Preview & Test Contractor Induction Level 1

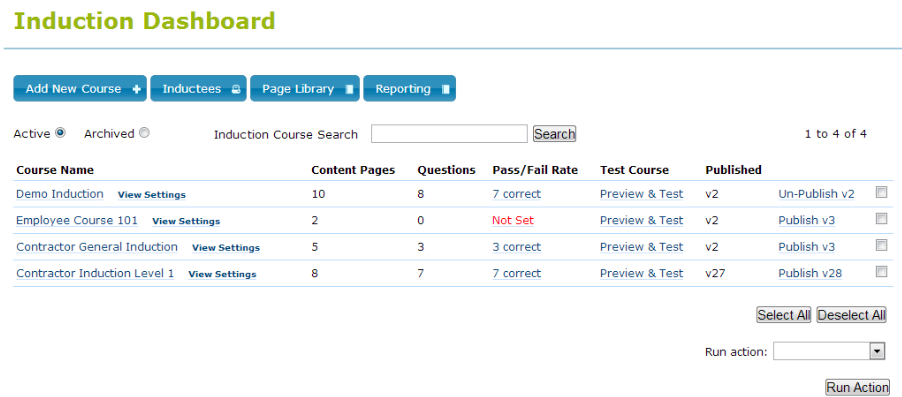pyautogui.click(x=641, y=273)
